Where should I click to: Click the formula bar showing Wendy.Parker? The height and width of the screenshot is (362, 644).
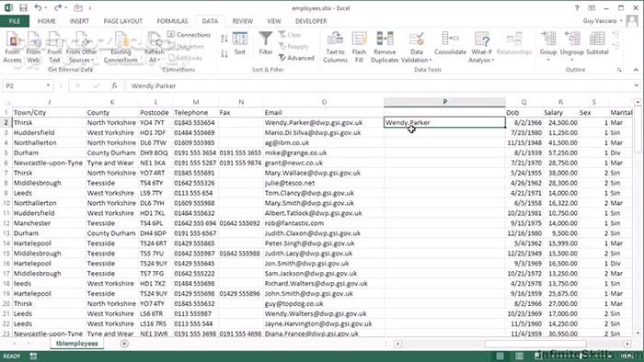pyautogui.click(x=380, y=85)
